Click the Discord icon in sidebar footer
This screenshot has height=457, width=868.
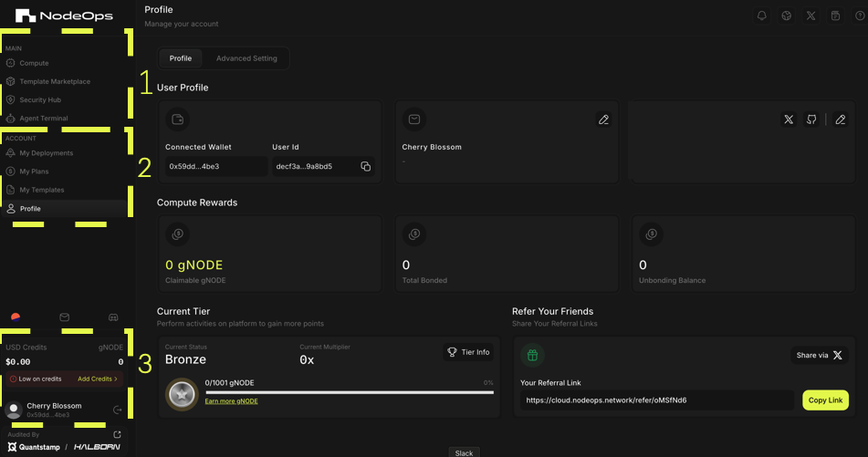(x=113, y=317)
